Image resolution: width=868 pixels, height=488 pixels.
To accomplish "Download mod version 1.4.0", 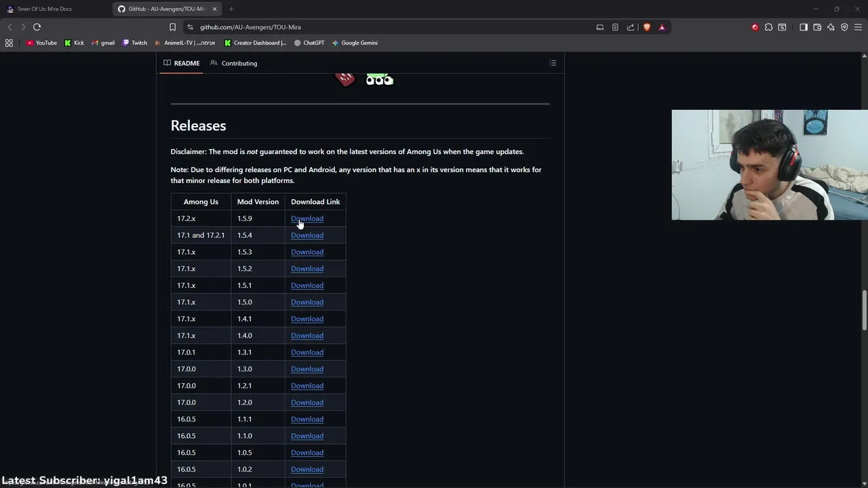I will [307, 335].
